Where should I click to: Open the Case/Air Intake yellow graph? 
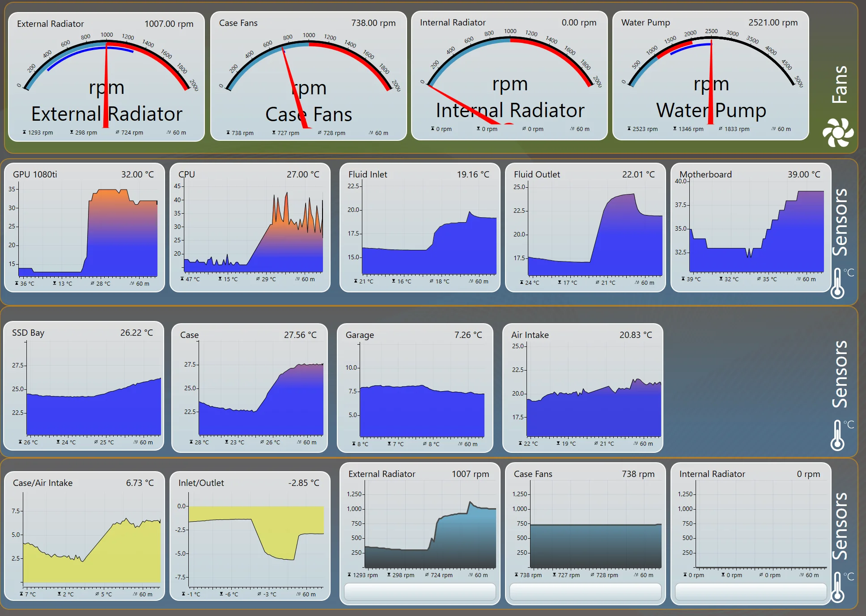92,540
